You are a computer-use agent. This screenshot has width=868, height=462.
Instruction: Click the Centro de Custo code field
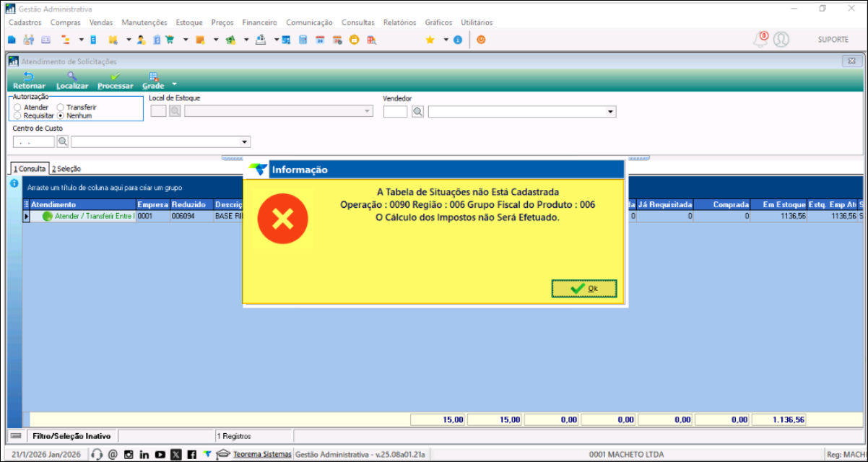coord(33,141)
